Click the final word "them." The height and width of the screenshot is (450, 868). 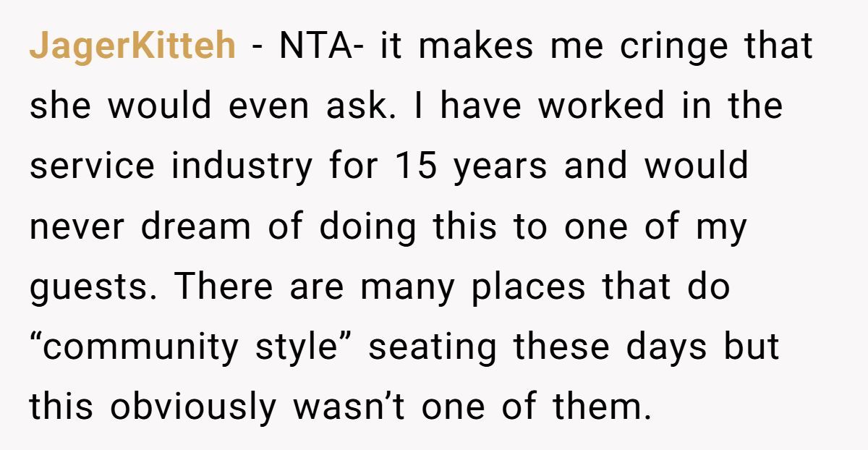click(x=597, y=408)
